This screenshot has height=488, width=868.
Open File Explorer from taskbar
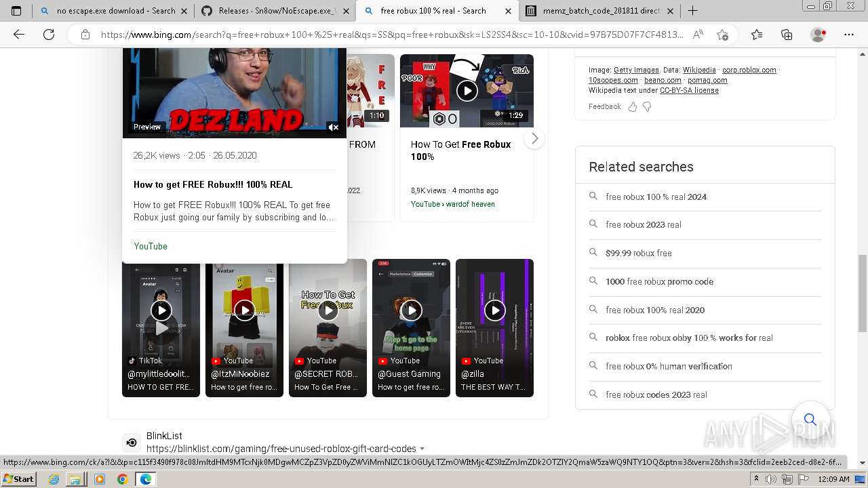[75, 479]
